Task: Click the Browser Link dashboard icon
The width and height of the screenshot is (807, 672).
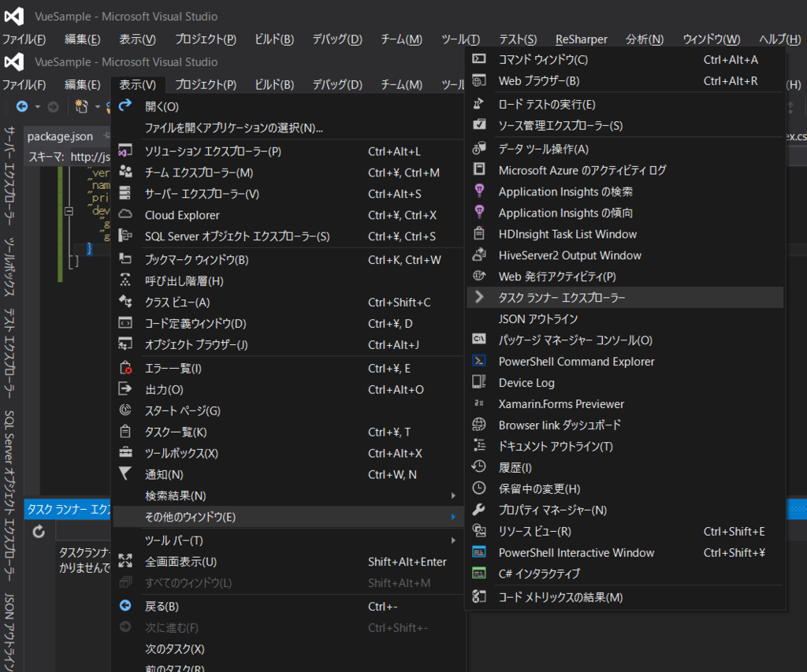Action: coord(478,425)
